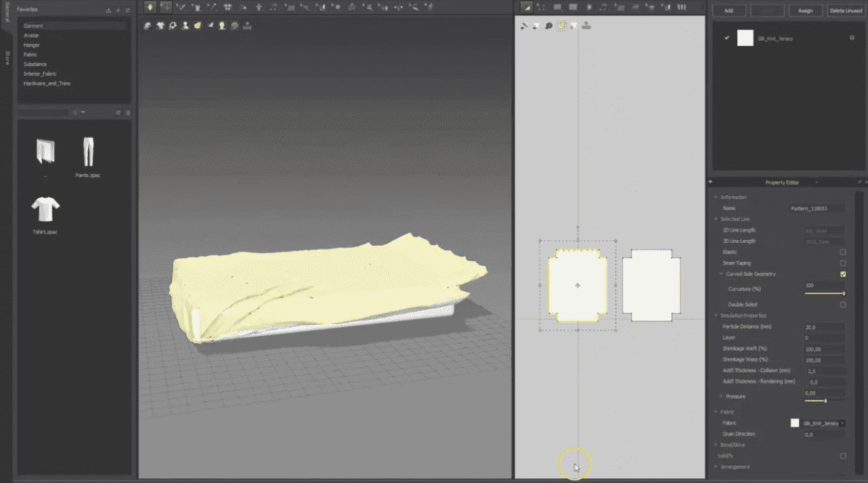Screen dimensions: 868x483
Task: Click the Tshirt.zpac garment thumbnail
Action: point(46,210)
